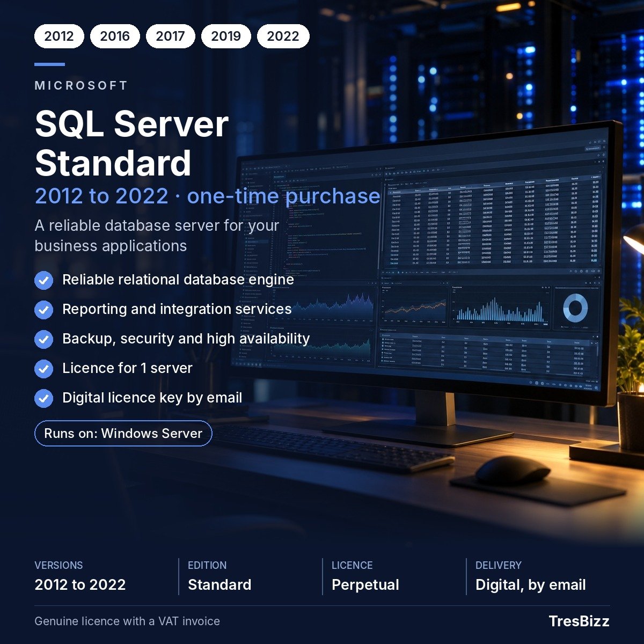Click the VERSIONS label
Image resolution: width=644 pixels, height=644 pixels.
[x=58, y=565]
